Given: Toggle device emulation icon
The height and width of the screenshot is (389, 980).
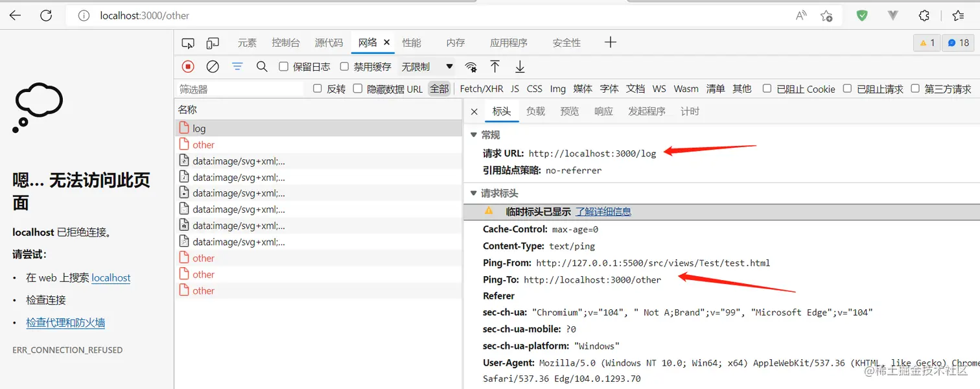Looking at the screenshot, I should point(213,43).
